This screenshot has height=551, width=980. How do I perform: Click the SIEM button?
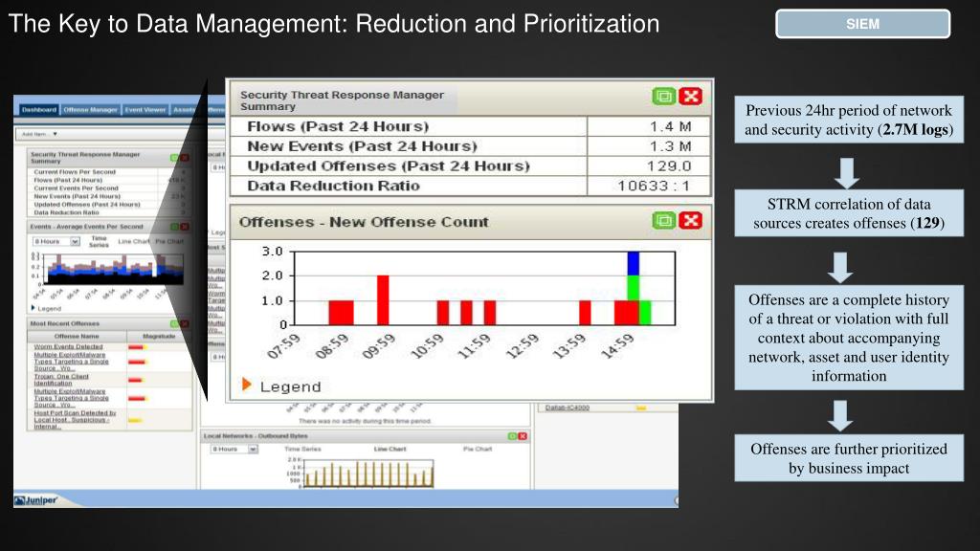862,24
